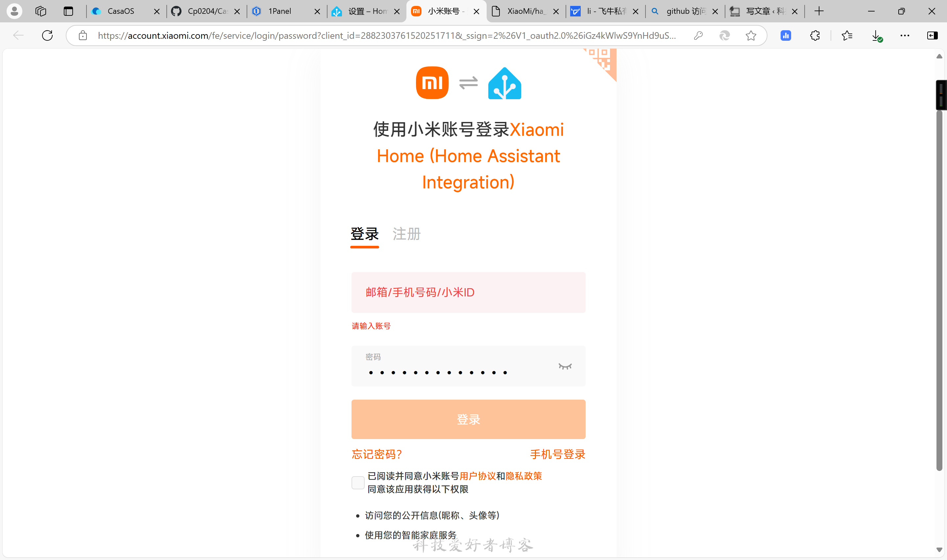
Task: Open the browser sidebar panel
Action: click(x=933, y=35)
